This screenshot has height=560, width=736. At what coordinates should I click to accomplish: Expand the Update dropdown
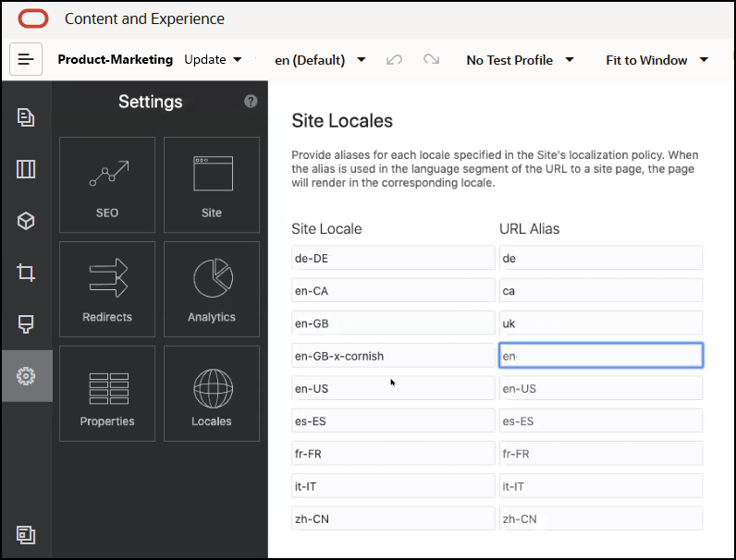point(214,60)
